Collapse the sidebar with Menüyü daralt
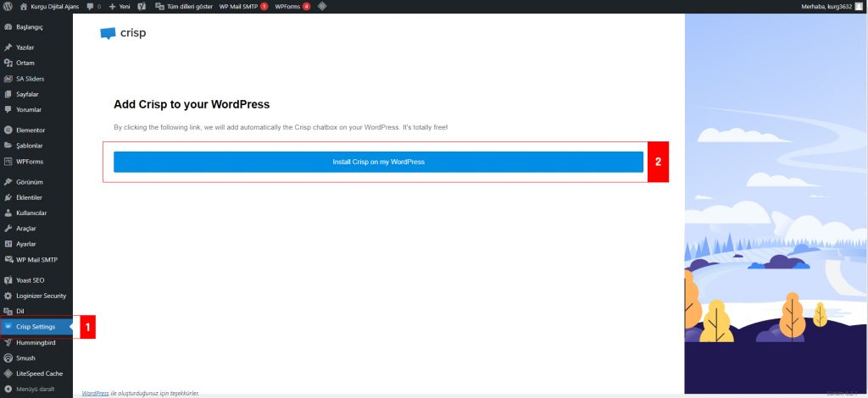868x398 pixels. [30, 390]
